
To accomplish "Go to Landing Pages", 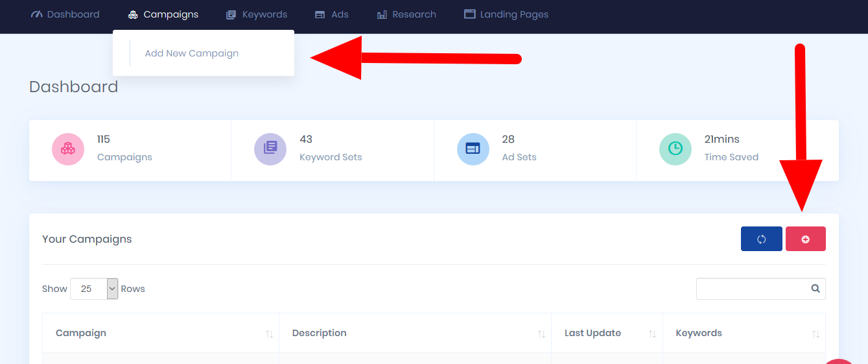I will tap(506, 14).
